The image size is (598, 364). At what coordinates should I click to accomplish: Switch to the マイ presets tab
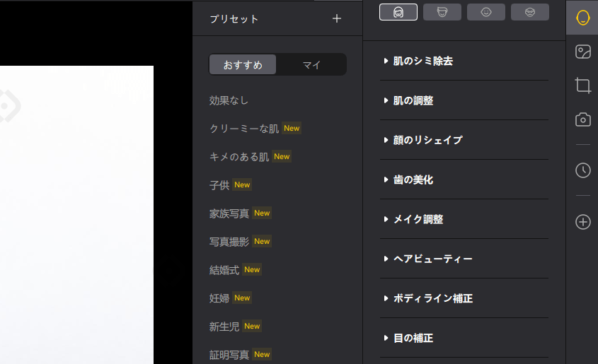pyautogui.click(x=311, y=65)
